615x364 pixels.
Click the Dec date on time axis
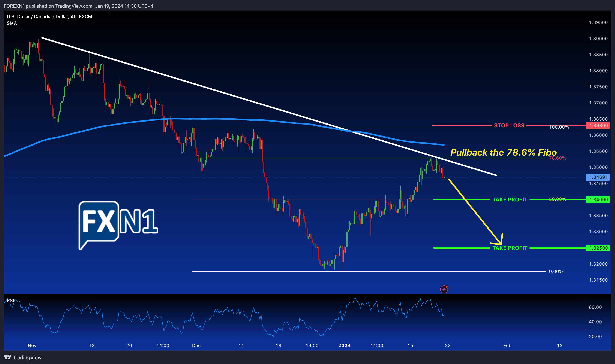pyautogui.click(x=196, y=345)
